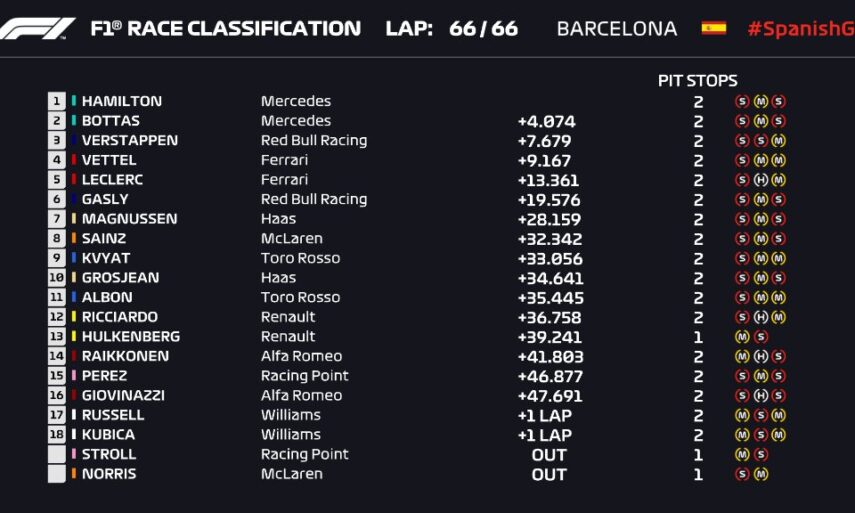This screenshot has width=855, height=513.
Task: Click position box number 1
Action: click(x=56, y=101)
